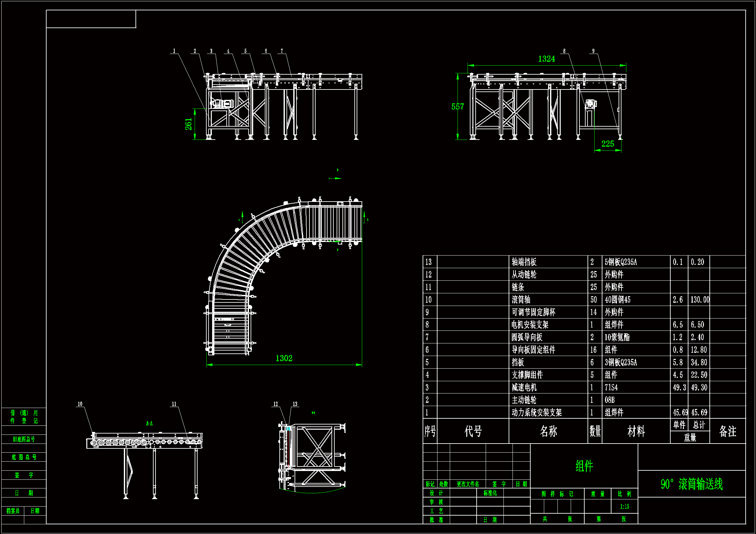Select the green 组件 text in title block

point(584,466)
